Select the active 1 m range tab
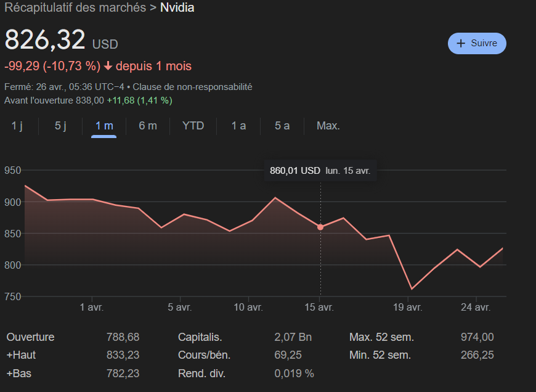Viewport: 536px width, 392px height. point(104,126)
